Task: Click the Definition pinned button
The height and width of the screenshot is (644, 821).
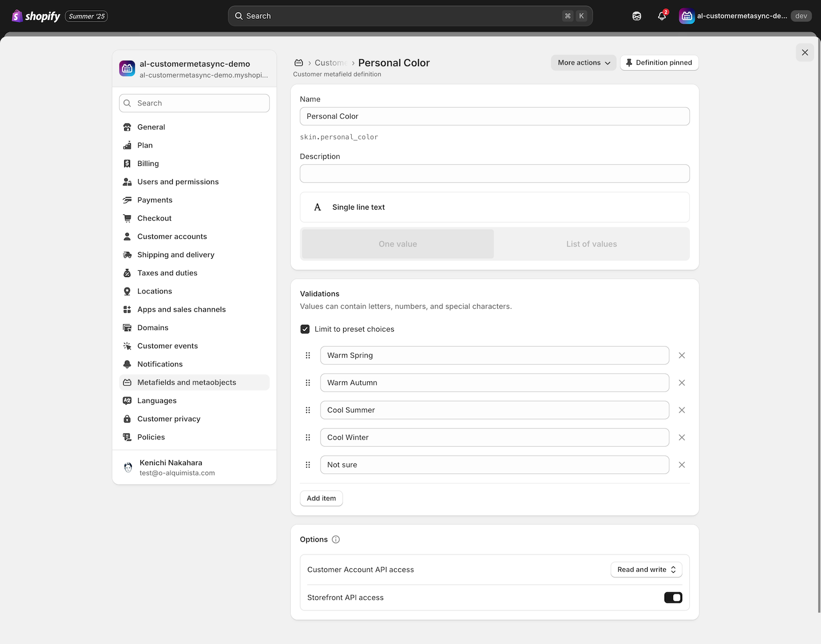Action: (659, 63)
